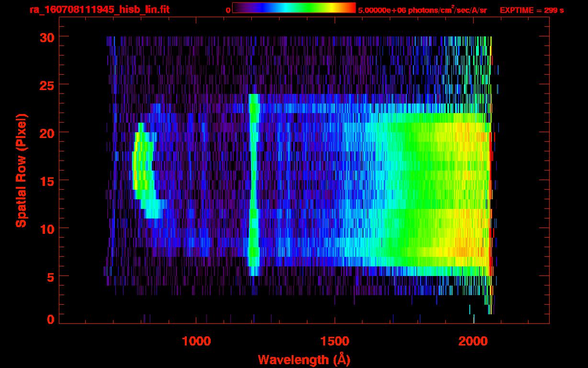Click the 2000 wavelength tick label
This screenshot has width=588, height=368.
point(473,341)
